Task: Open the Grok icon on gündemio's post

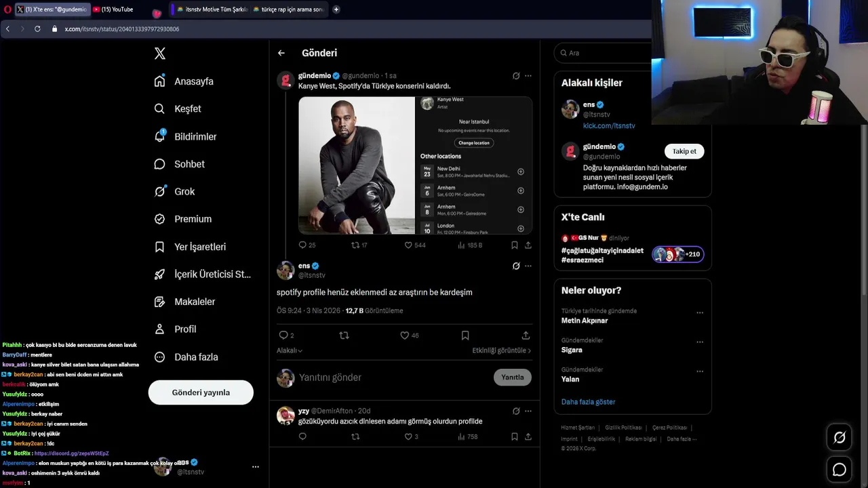Action: (x=516, y=76)
